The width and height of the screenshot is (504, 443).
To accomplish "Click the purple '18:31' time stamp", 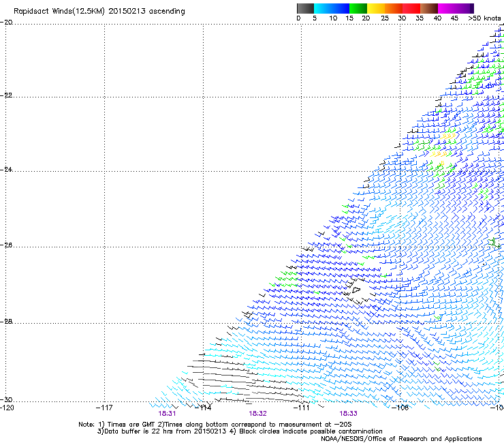I will (x=167, y=414).
